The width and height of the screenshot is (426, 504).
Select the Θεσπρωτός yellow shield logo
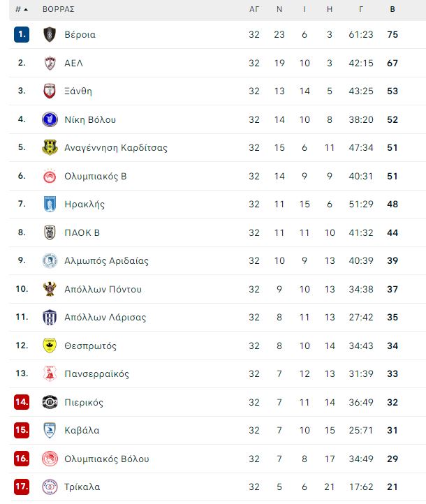coord(50,346)
